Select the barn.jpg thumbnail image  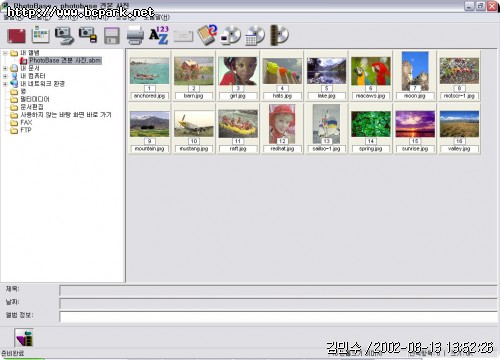pyautogui.click(x=194, y=71)
